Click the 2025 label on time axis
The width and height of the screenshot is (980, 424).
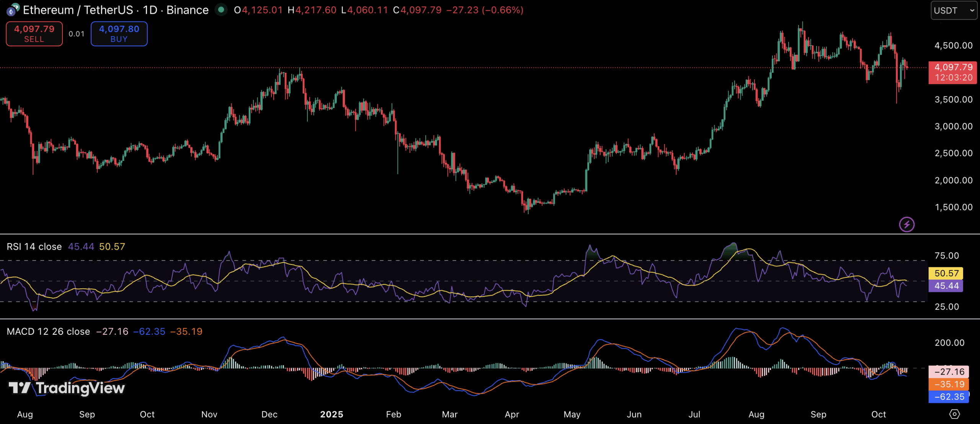pos(332,414)
